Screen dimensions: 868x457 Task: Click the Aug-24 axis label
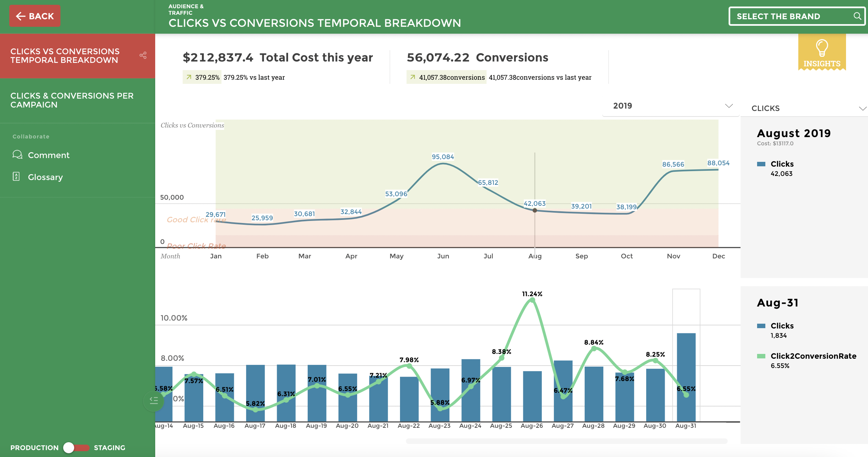pyautogui.click(x=470, y=425)
